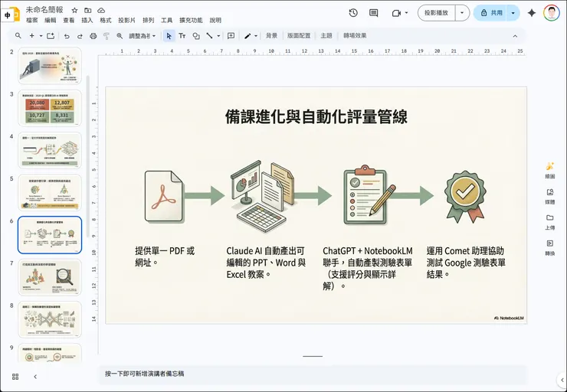
Task: Click the speaker notes field
Action: tap(313, 374)
